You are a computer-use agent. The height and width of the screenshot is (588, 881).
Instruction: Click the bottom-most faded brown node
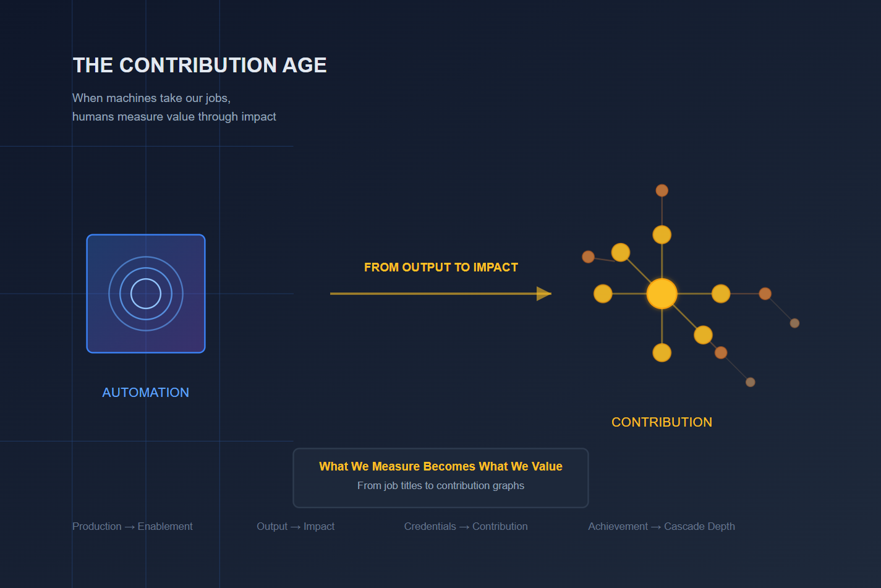[x=750, y=382]
